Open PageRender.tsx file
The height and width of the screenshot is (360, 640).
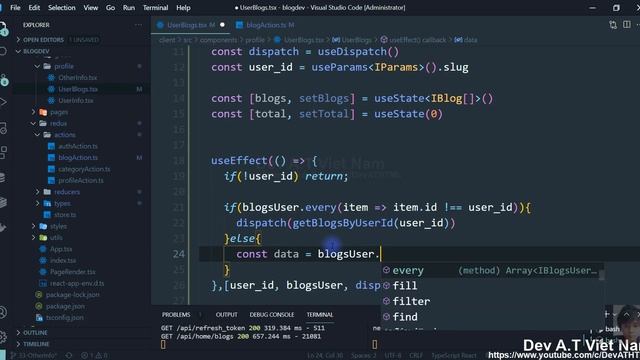[x=73, y=272]
